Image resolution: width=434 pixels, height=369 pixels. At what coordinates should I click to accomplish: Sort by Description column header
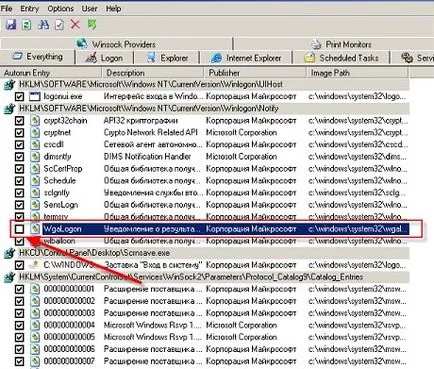click(153, 73)
